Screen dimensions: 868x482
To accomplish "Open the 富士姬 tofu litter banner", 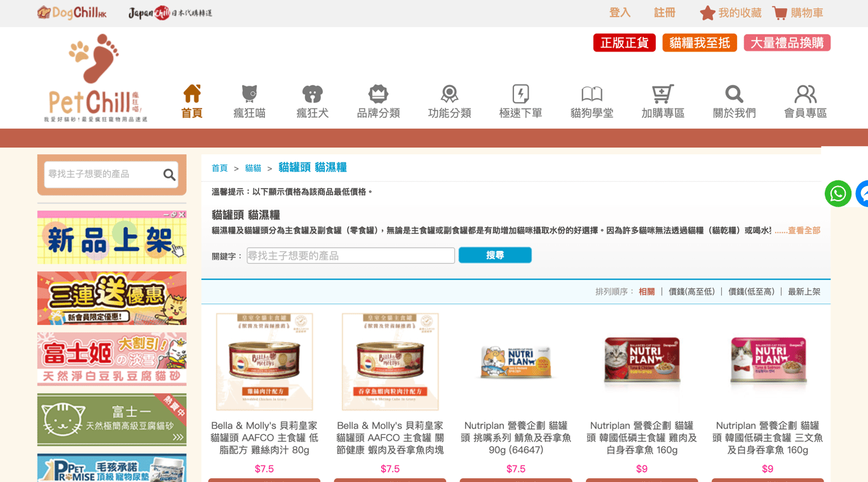I will click(x=112, y=359).
